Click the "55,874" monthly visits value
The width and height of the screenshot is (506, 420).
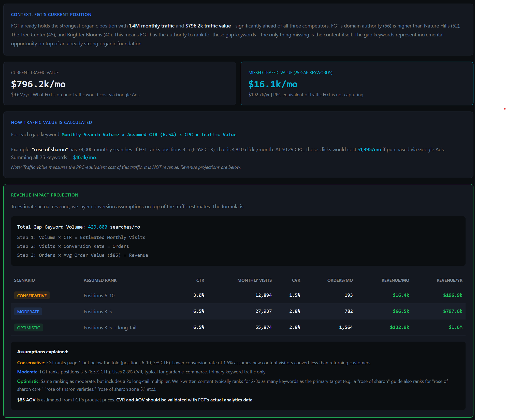264,327
